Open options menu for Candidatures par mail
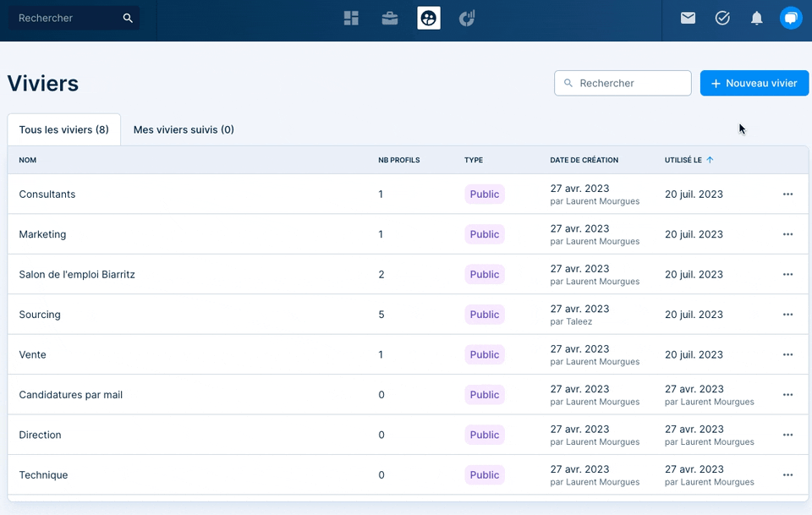The image size is (812, 515). [787, 394]
